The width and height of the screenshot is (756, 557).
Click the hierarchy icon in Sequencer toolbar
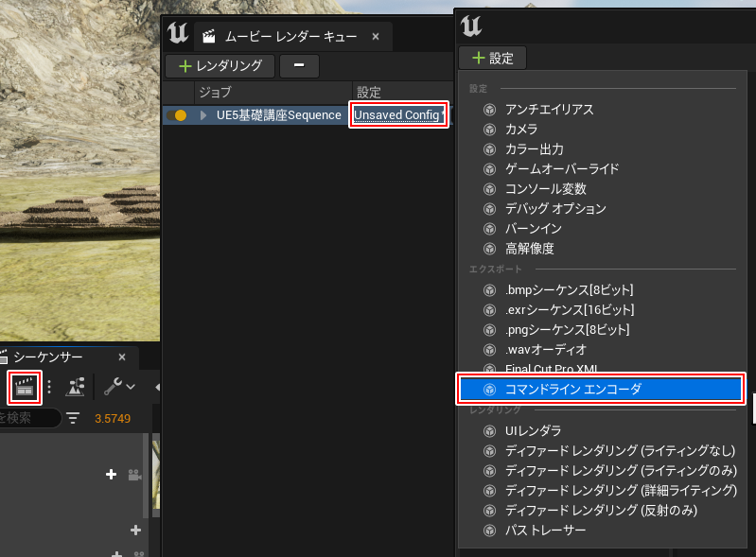75,387
